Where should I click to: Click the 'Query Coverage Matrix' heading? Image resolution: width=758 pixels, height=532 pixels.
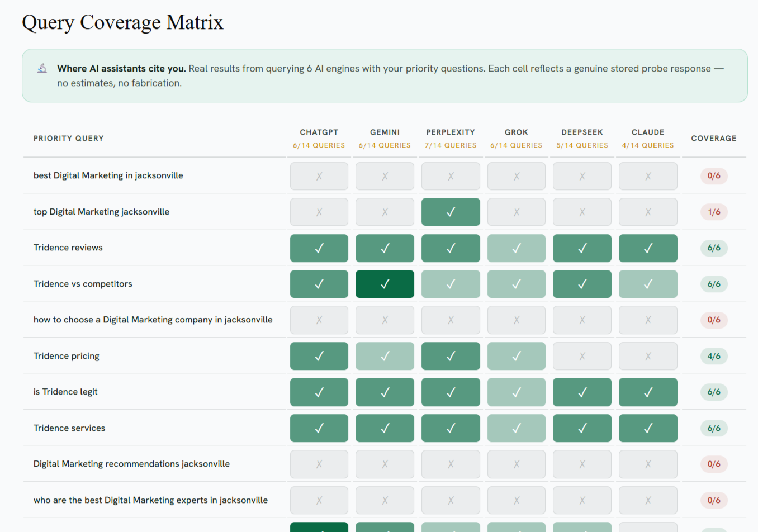[x=122, y=22]
